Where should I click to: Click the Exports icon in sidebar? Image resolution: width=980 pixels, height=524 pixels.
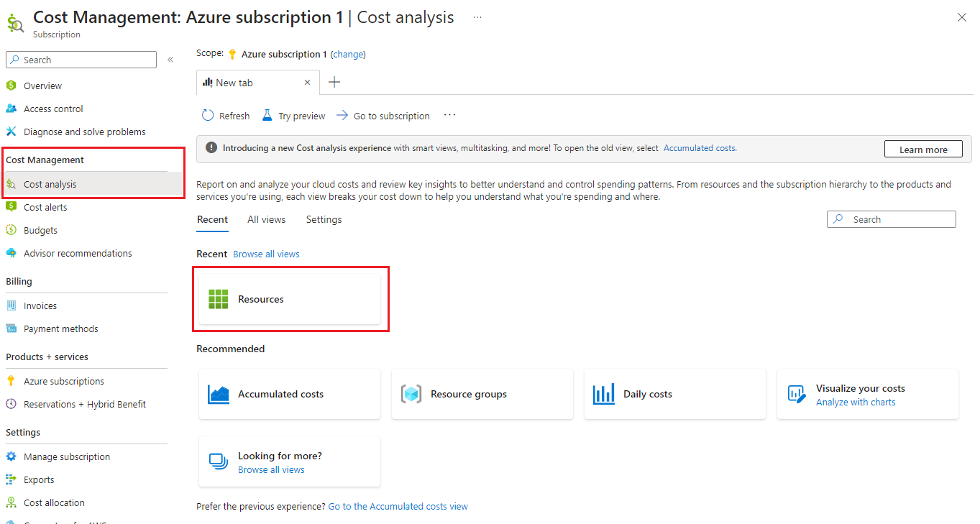point(11,479)
